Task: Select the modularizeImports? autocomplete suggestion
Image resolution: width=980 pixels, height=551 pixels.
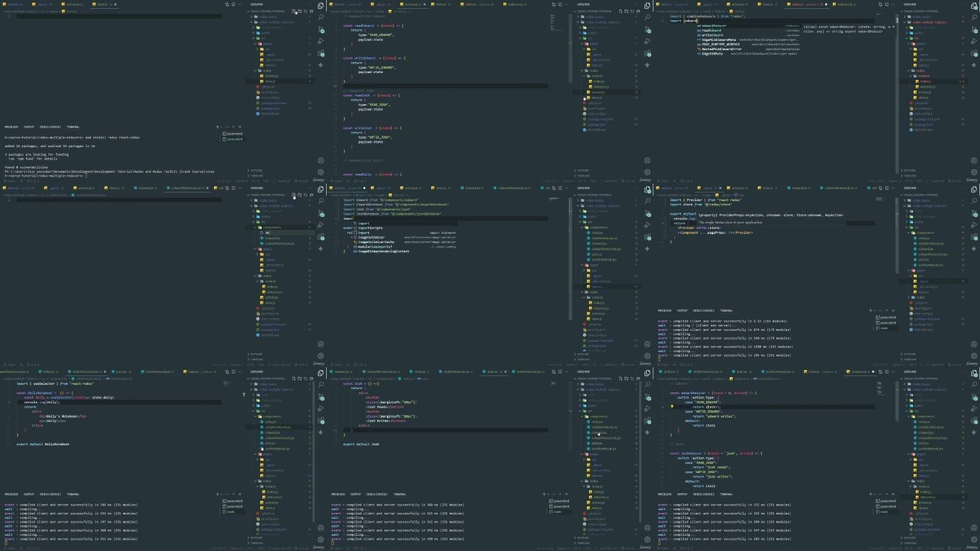Action: [407, 246]
